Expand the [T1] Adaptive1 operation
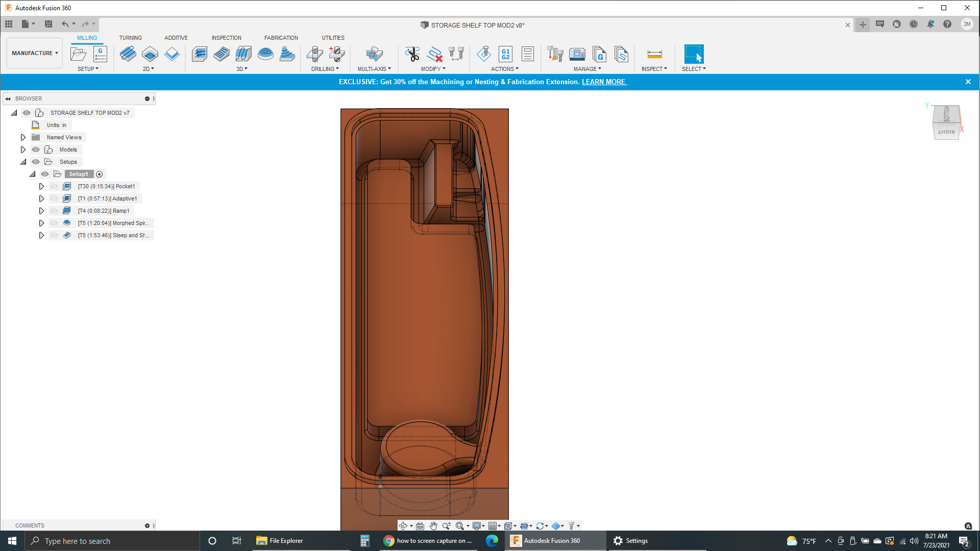Viewport: 980px width, 551px height. 41,198
